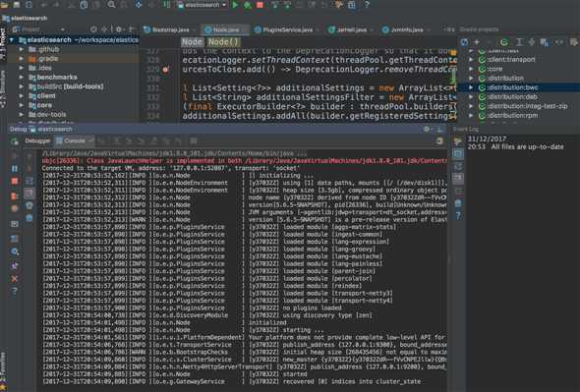Expand the :distribution Gradle project
Screen dimensions: 580x392
(471, 78)
